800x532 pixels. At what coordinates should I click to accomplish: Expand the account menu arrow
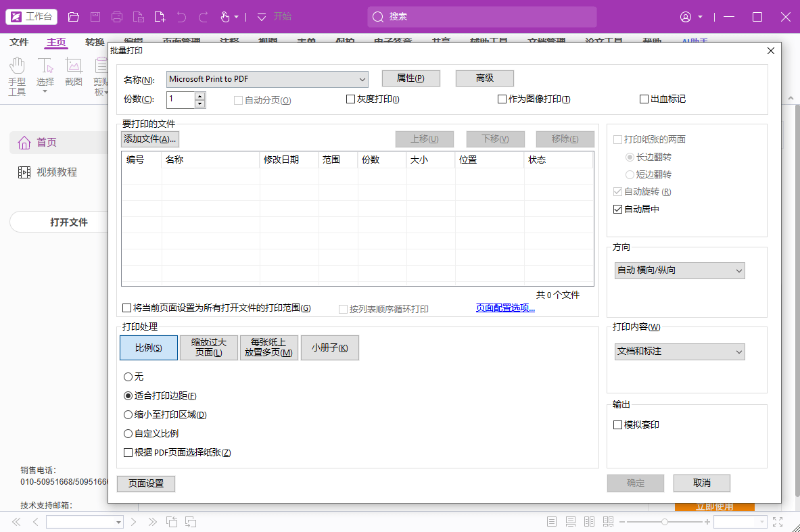pyautogui.click(x=700, y=17)
